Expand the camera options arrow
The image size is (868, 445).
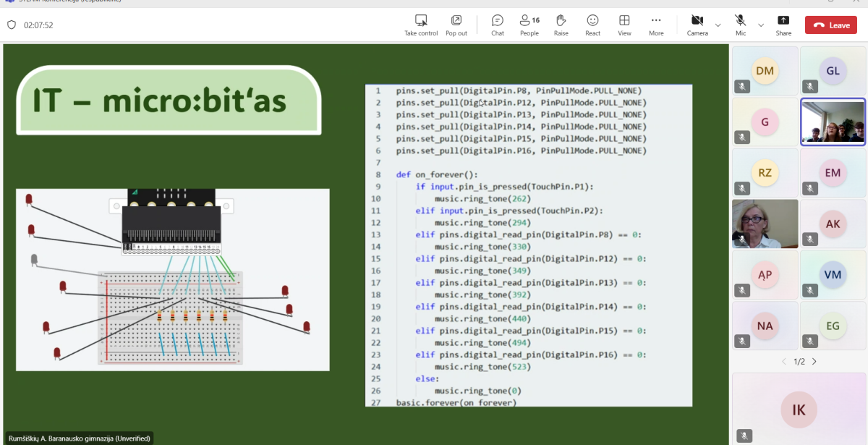point(718,25)
